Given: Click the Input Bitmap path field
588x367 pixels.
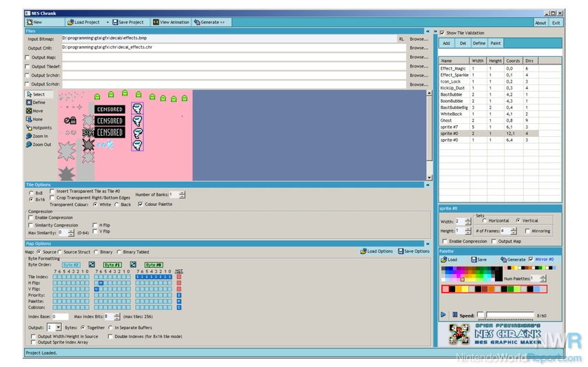Looking at the screenshot, I should tap(229, 38).
